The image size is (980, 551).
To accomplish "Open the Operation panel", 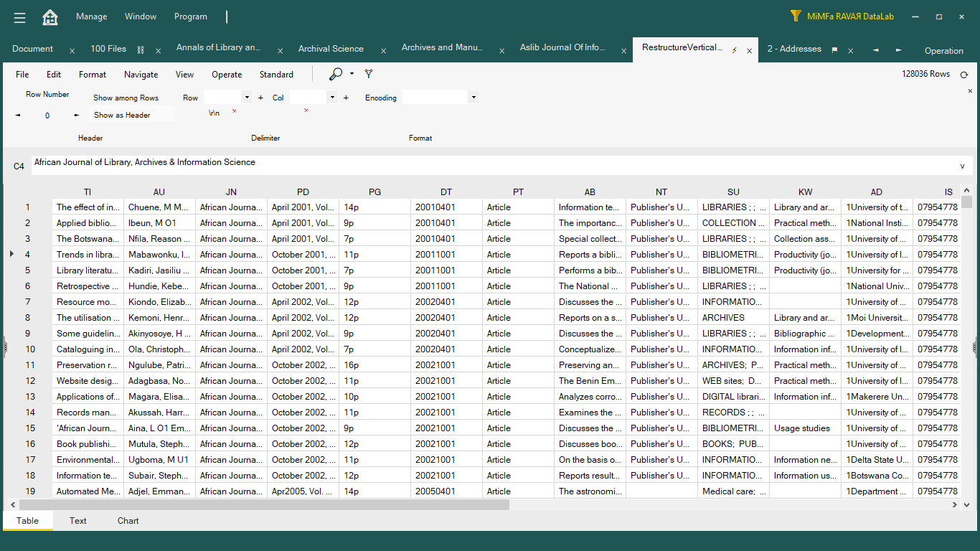I will pos(943,51).
